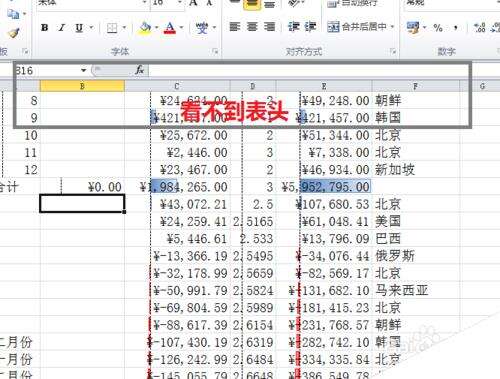Open the 字体 font group dialog launcher
This screenshot has height=379, width=500.
click(x=215, y=51)
